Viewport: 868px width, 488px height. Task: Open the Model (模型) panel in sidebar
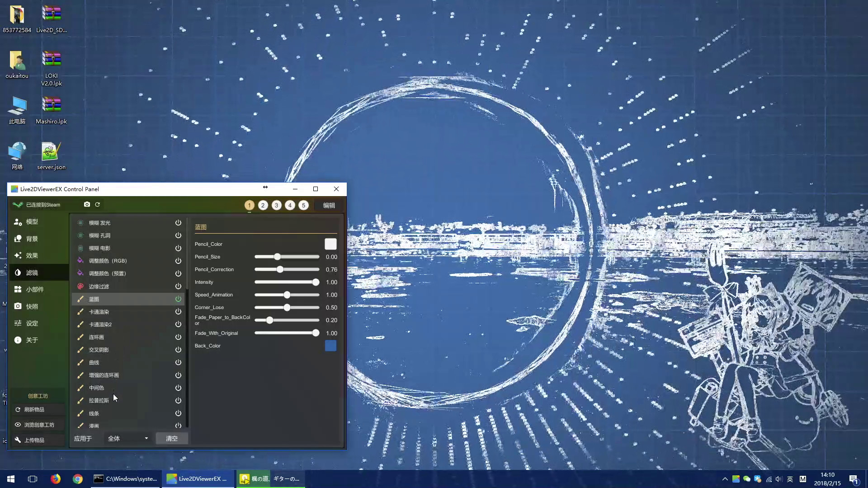(x=32, y=221)
